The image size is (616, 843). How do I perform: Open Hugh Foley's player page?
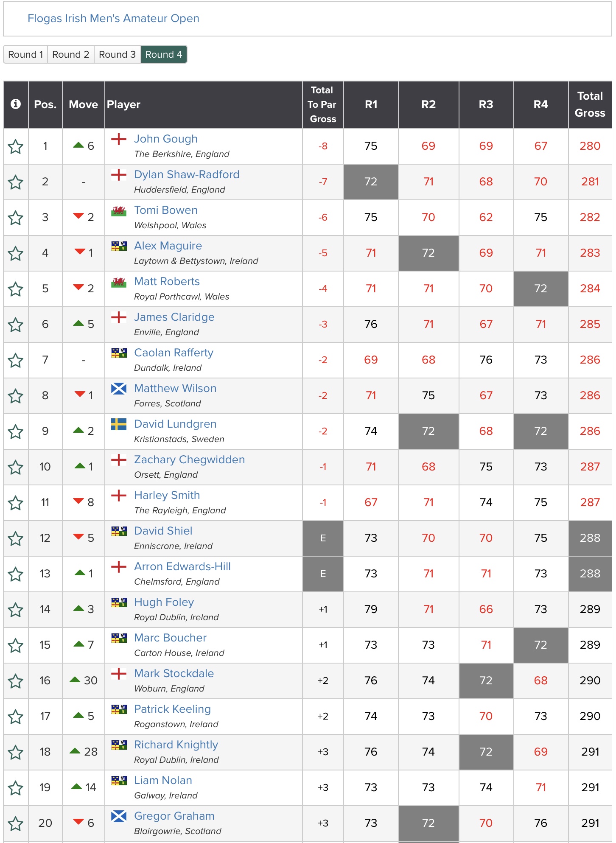pyautogui.click(x=164, y=602)
